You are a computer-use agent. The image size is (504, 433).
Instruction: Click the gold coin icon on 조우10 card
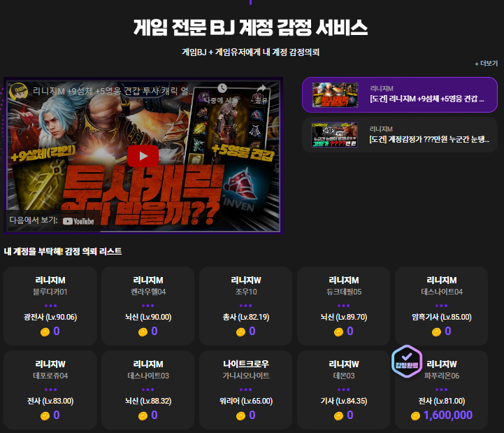point(240,332)
